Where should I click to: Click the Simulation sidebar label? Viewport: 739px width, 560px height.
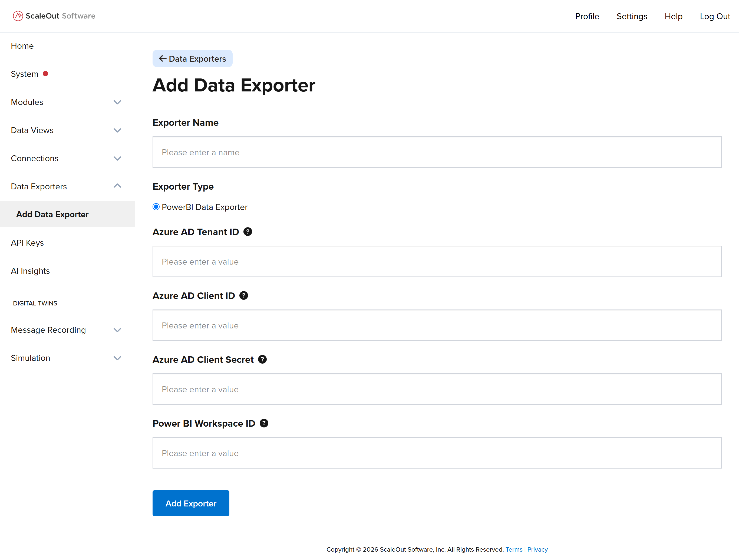[30, 358]
